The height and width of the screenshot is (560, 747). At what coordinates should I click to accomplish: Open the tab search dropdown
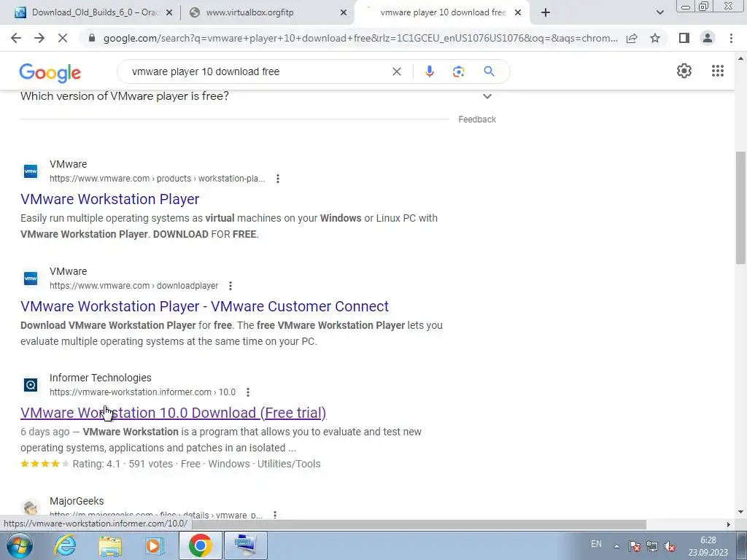tap(659, 13)
